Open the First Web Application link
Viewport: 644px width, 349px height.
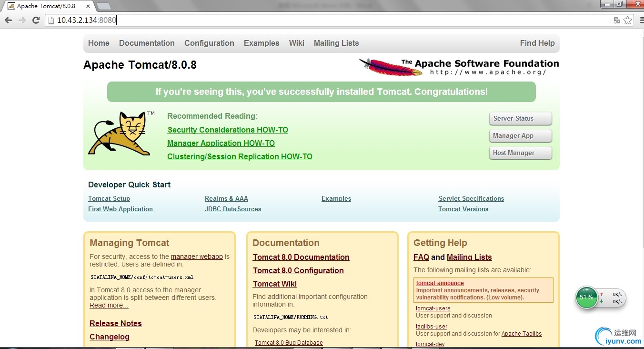tap(121, 209)
